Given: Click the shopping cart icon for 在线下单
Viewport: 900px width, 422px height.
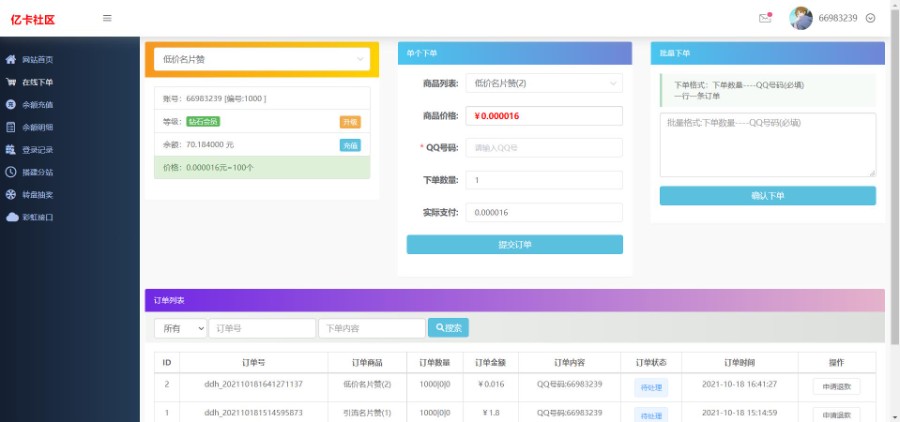Looking at the screenshot, I should click(11, 82).
